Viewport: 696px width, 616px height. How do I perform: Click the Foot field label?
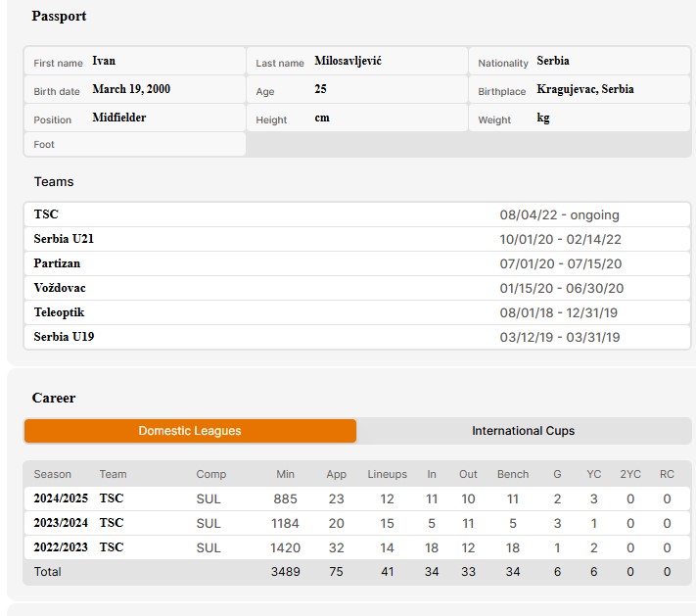point(44,144)
